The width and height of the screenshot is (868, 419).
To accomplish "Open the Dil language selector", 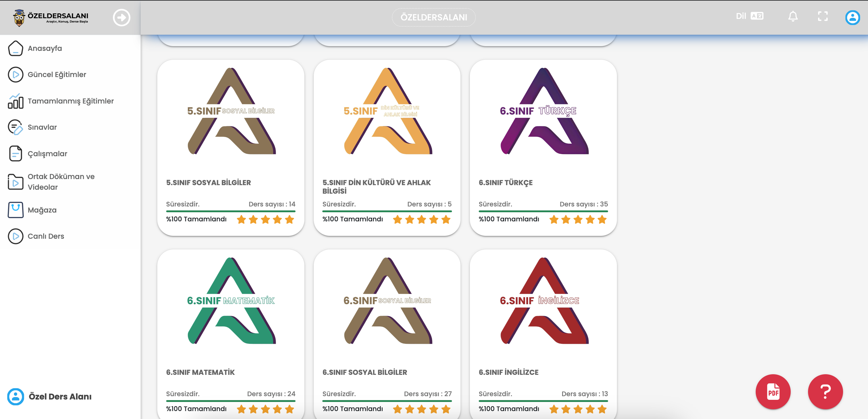I will click(x=749, y=16).
